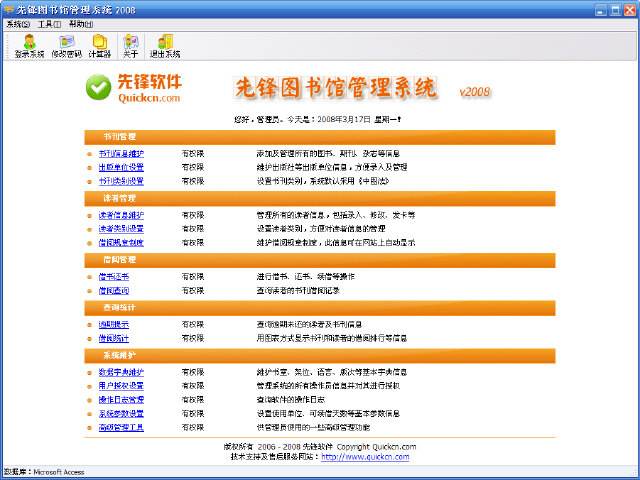Open the 系统参数设置 link

[121, 413]
